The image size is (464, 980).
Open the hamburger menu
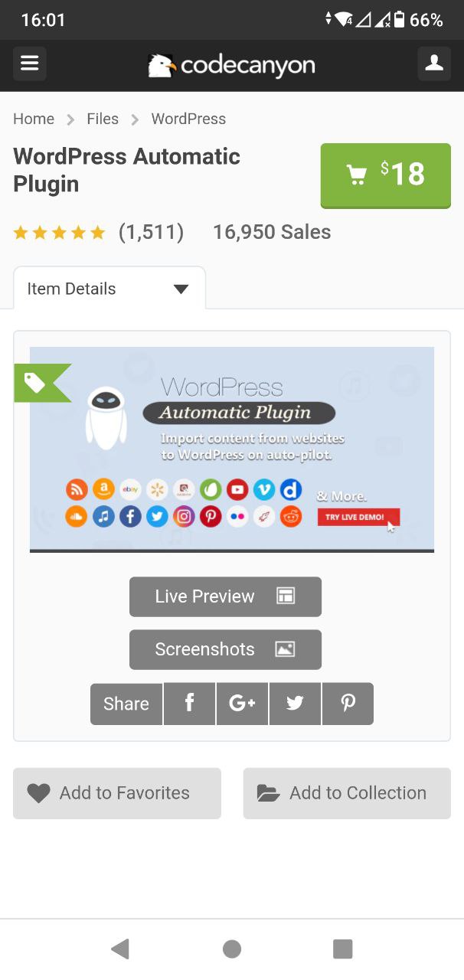pos(30,64)
